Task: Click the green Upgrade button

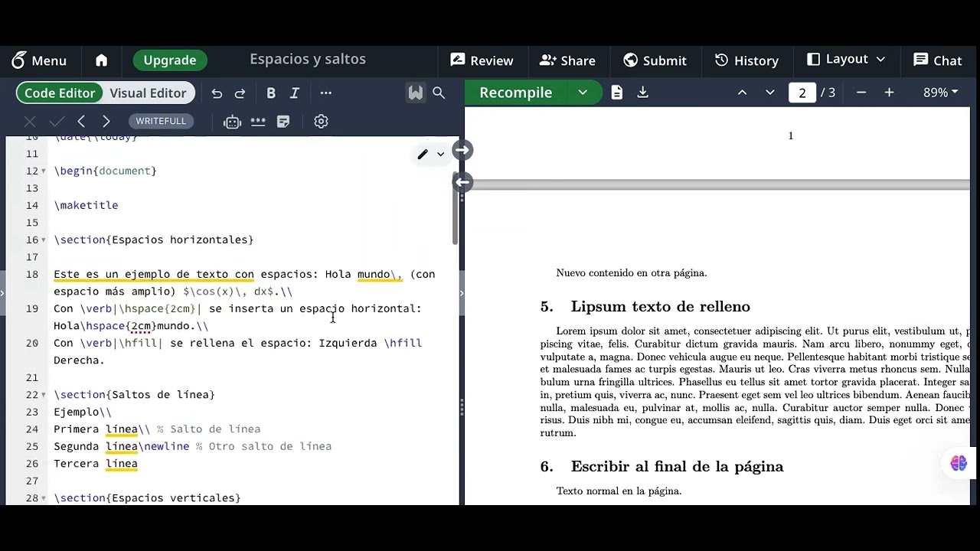Action: 170,60
